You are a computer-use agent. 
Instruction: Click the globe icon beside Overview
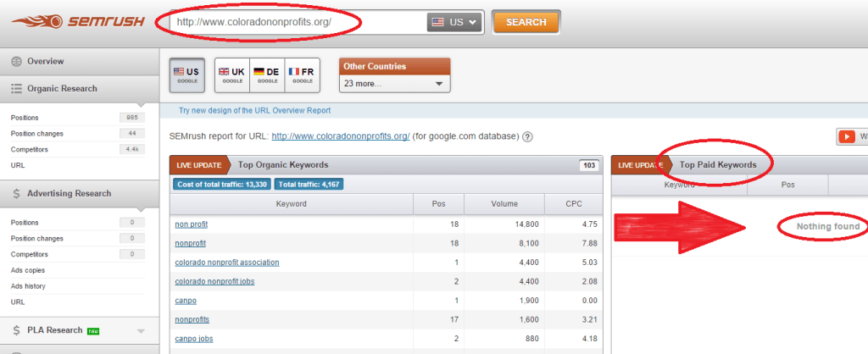pyautogui.click(x=17, y=61)
